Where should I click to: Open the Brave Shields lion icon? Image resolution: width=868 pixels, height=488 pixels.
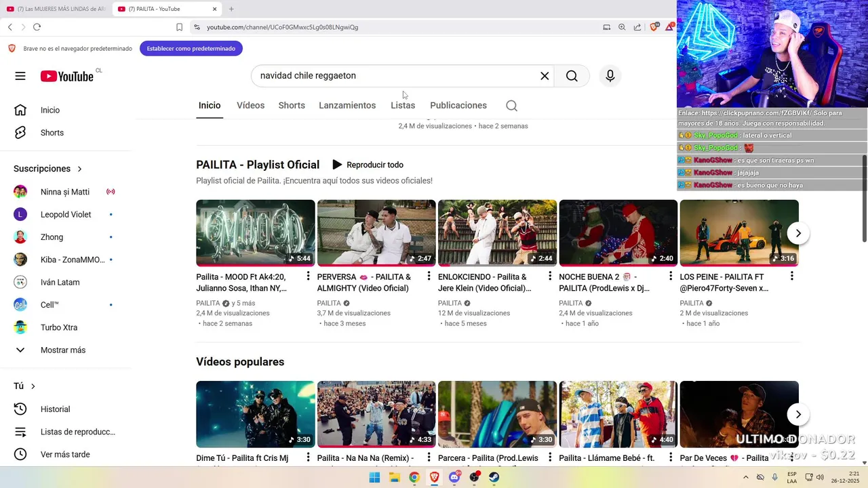(x=654, y=27)
